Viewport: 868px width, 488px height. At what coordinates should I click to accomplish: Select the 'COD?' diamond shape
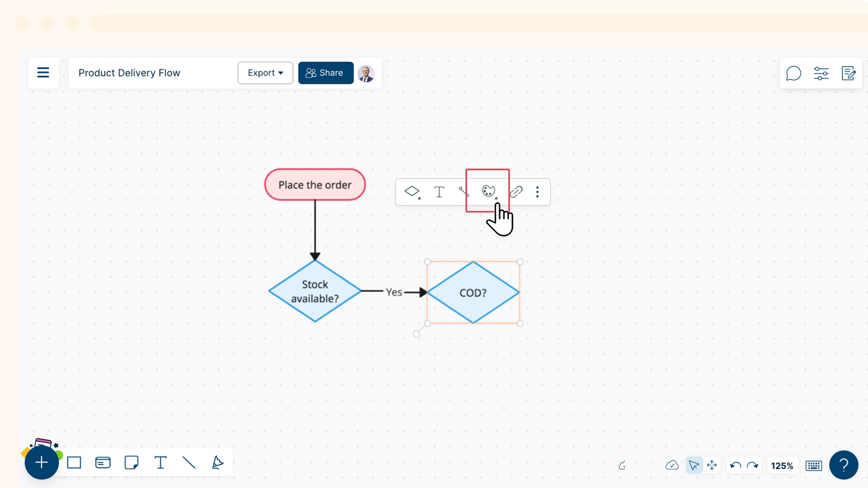click(473, 293)
